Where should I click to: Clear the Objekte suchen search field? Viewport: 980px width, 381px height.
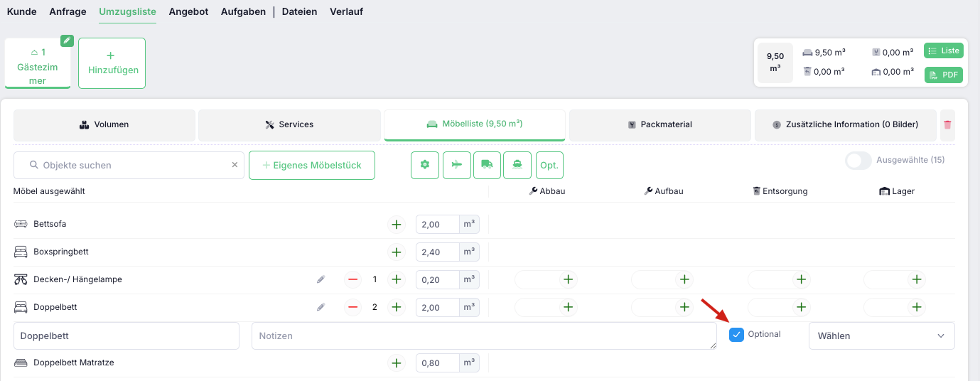[x=235, y=165]
